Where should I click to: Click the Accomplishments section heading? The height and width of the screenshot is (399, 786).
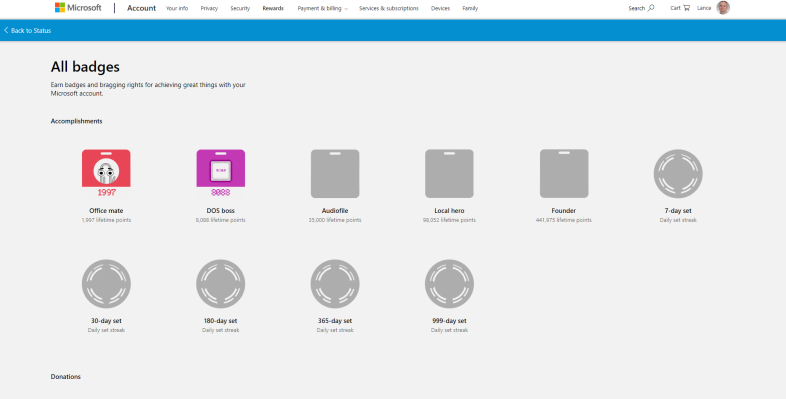tap(76, 121)
